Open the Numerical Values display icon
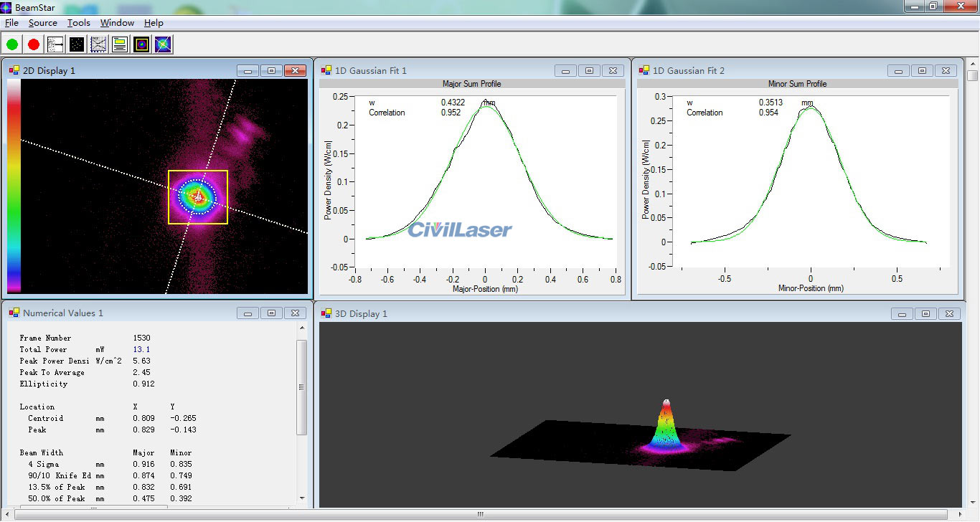Viewport: 980px width, 522px height. [120, 44]
